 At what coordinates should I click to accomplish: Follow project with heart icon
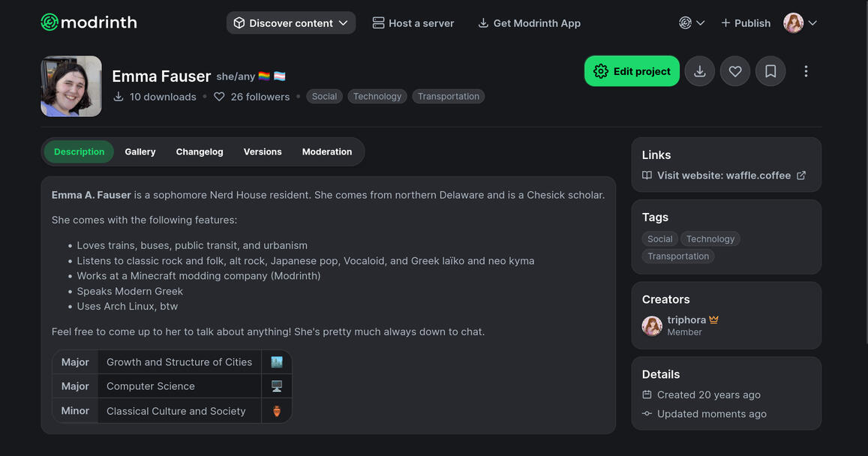(x=735, y=70)
